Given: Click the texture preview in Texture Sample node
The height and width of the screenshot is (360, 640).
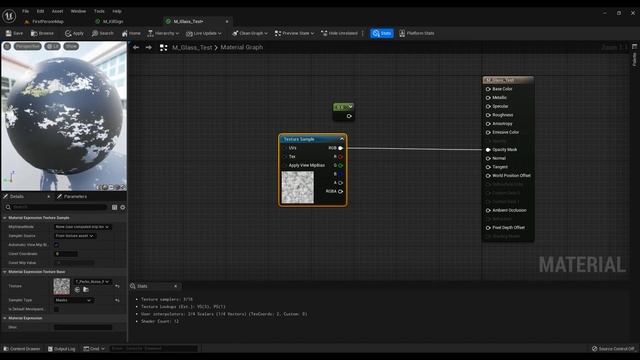Looking at the screenshot, I should click(298, 187).
